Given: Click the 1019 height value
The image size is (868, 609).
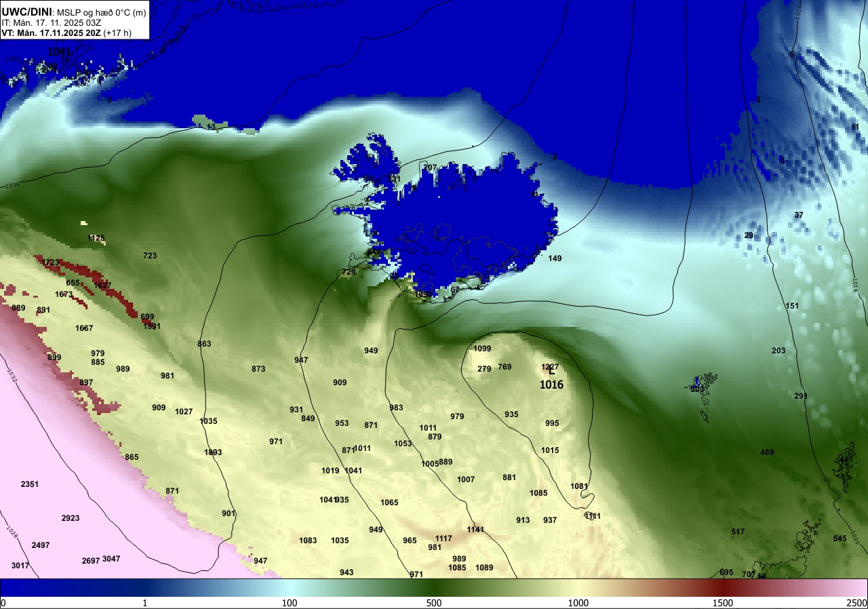Looking at the screenshot, I should click(330, 471).
